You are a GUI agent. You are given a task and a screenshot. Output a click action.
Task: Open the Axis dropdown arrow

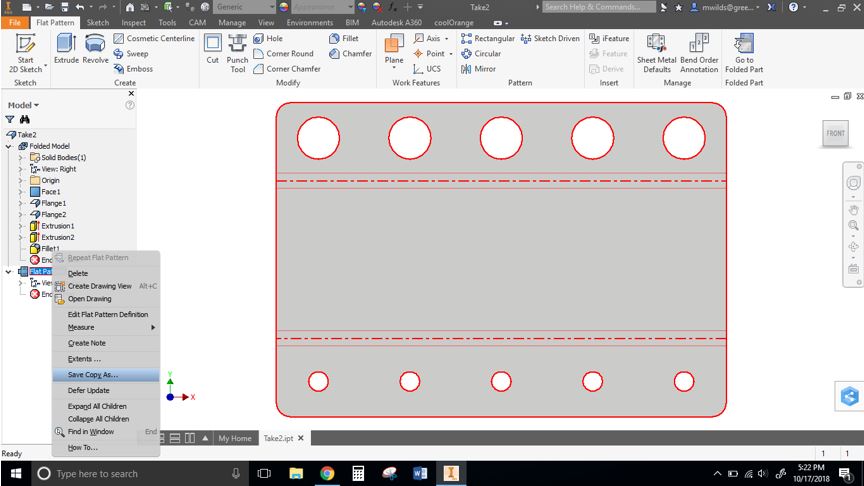pyautogui.click(x=446, y=39)
